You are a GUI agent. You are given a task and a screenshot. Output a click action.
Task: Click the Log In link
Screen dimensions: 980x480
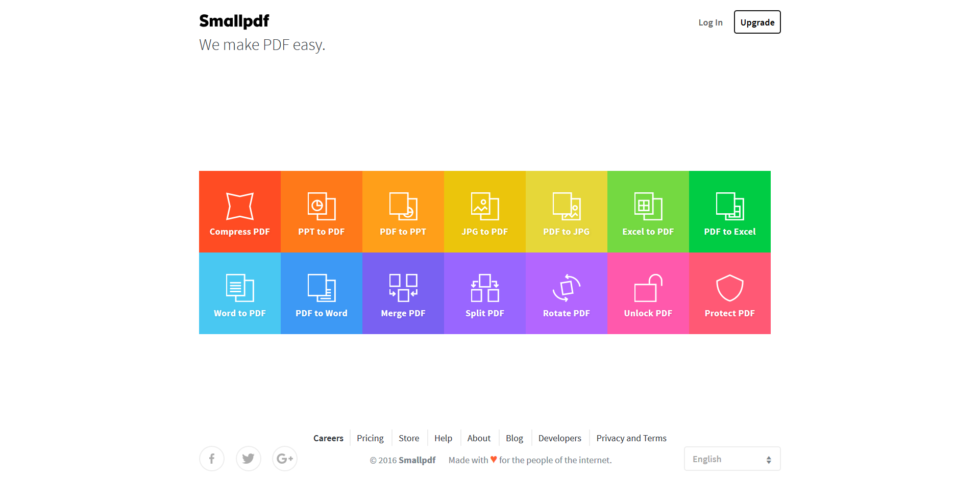point(710,22)
